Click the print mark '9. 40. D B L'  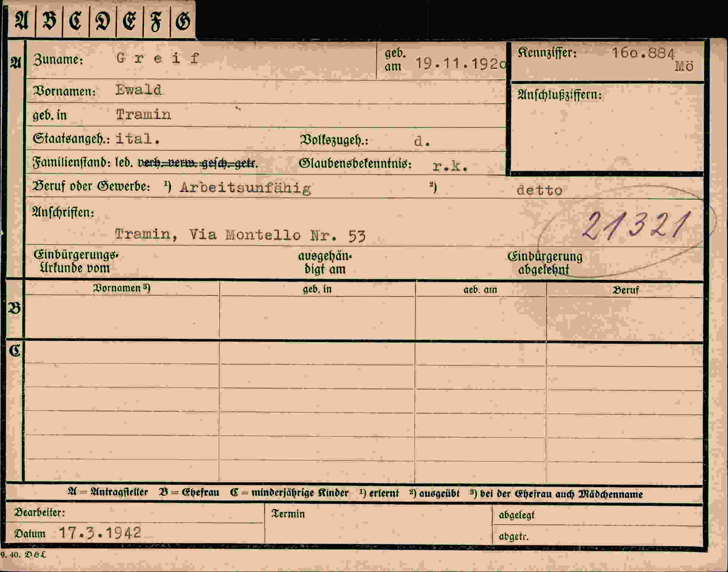[23, 555]
